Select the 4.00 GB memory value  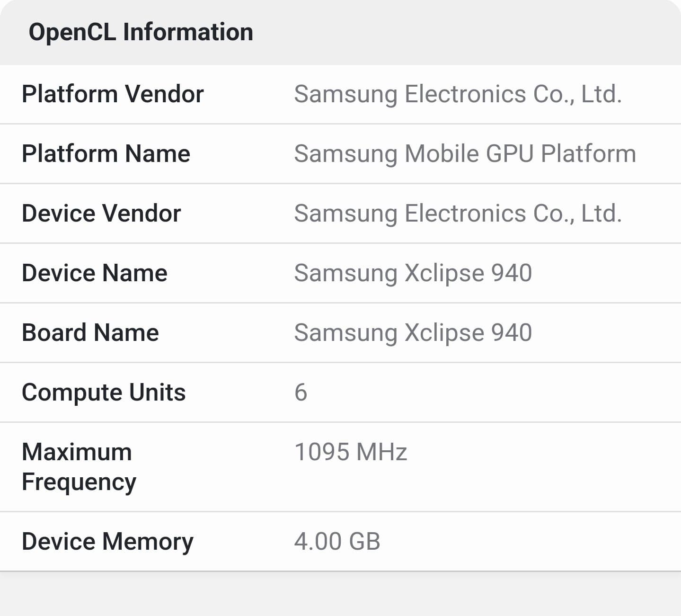coord(337,541)
